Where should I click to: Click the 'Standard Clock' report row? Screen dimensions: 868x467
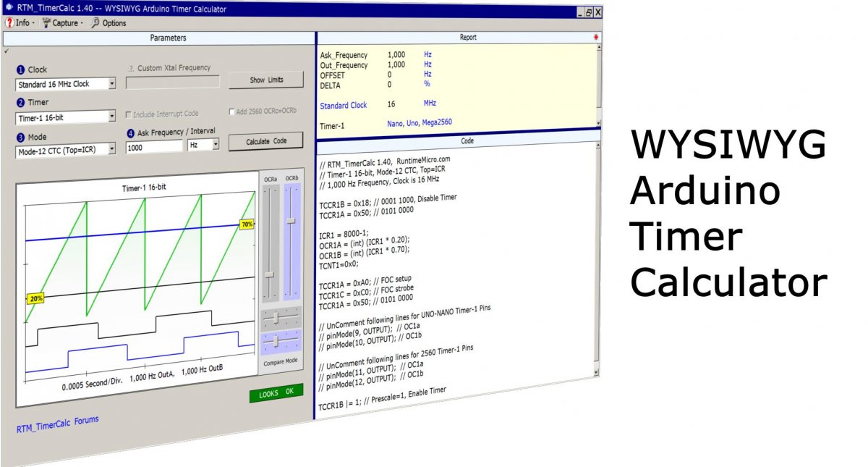[x=378, y=104]
